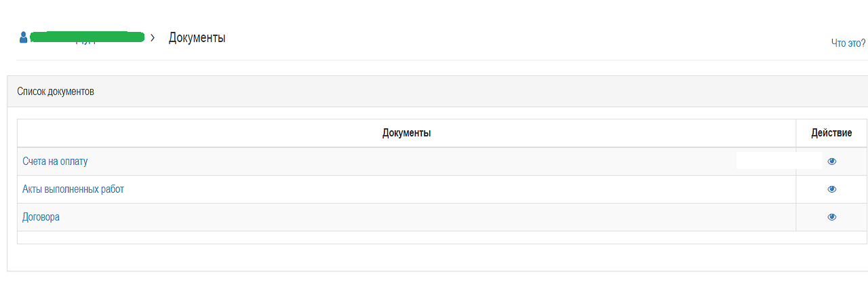Click the divider line beneath the breadcrumb

441,60
